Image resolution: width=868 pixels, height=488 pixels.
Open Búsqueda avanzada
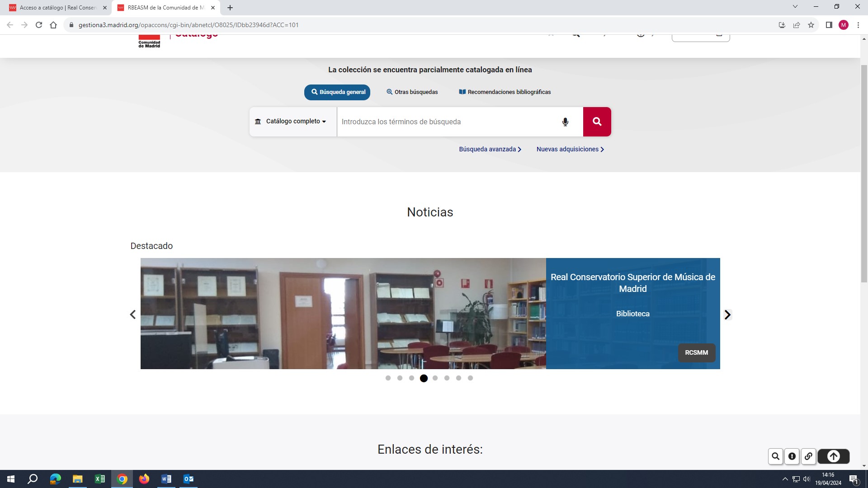coord(490,149)
